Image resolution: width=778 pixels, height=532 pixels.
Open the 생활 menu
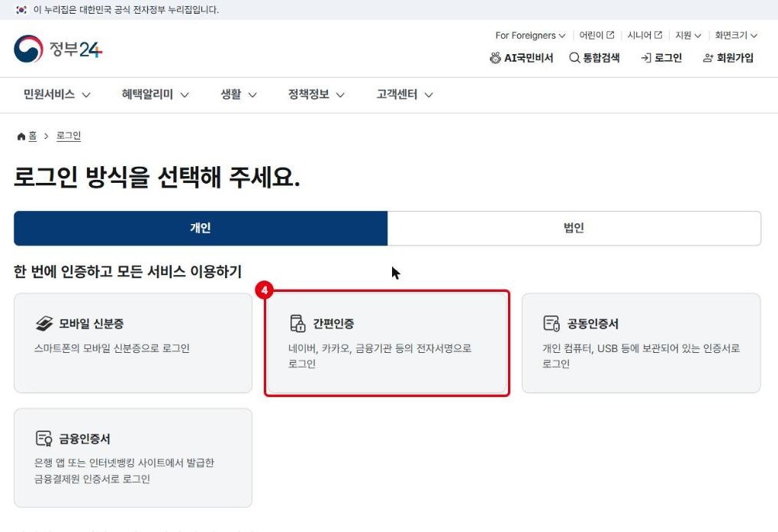tap(239, 95)
